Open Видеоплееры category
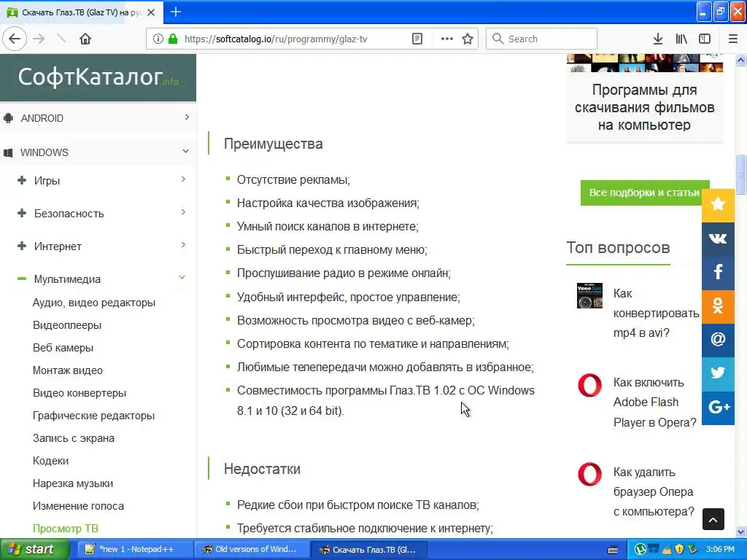 [x=67, y=325]
